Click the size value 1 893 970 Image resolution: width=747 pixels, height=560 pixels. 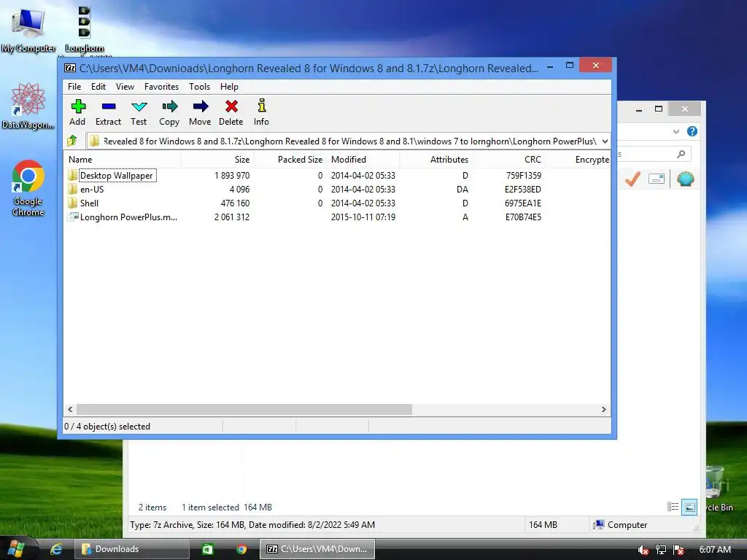pos(232,176)
